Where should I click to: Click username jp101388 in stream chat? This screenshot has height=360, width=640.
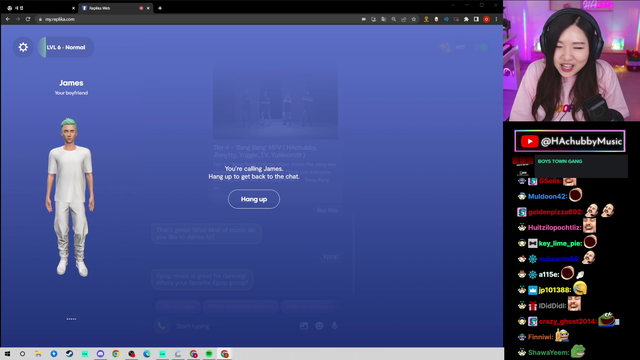[x=554, y=290]
